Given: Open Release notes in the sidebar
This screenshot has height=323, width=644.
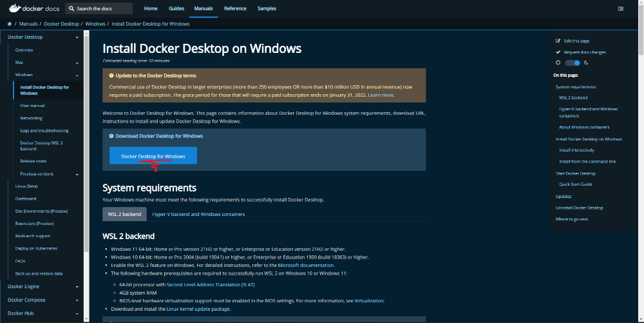Looking at the screenshot, I should [x=33, y=161].
